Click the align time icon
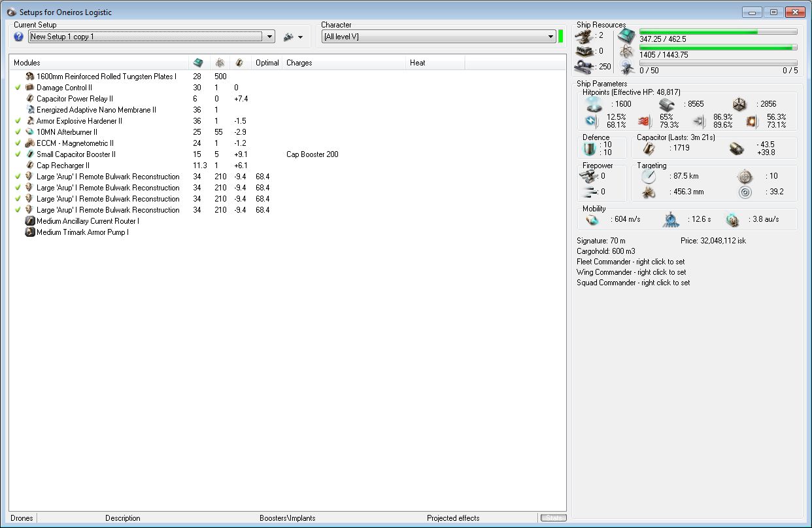Viewport: 812px width, 528px height. [671, 219]
